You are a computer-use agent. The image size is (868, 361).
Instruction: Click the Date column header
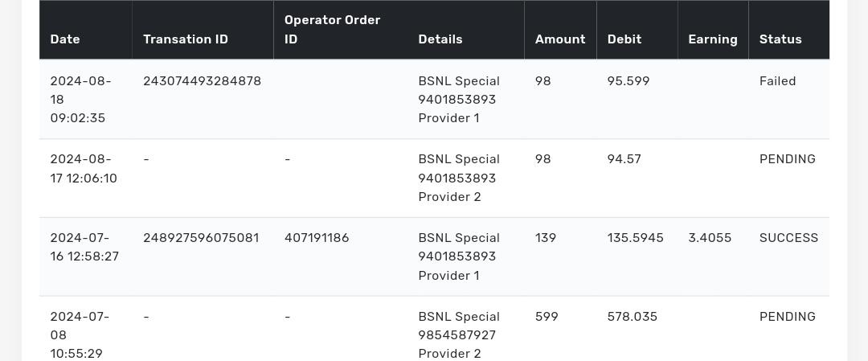click(x=65, y=39)
